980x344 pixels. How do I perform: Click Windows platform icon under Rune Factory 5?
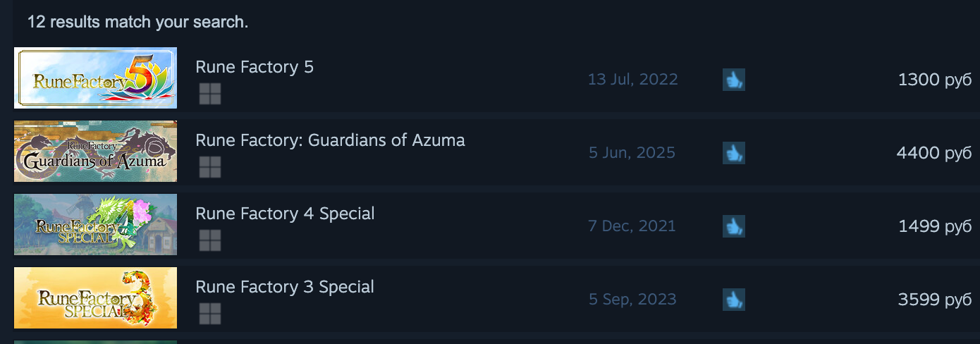210,94
